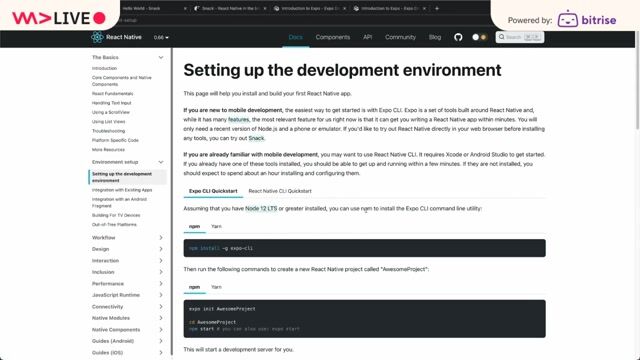Open the Using List Views sidebar link
This screenshot has width=640, height=360.
coord(109,122)
